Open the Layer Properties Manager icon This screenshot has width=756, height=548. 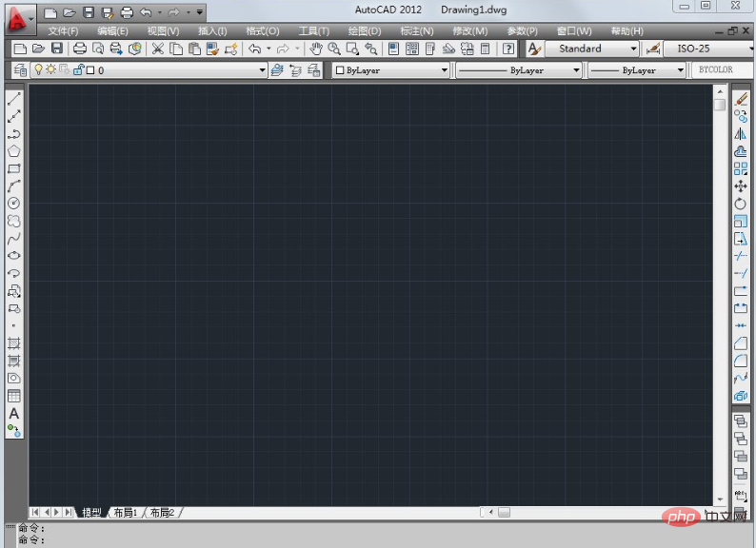pyautogui.click(x=21, y=70)
